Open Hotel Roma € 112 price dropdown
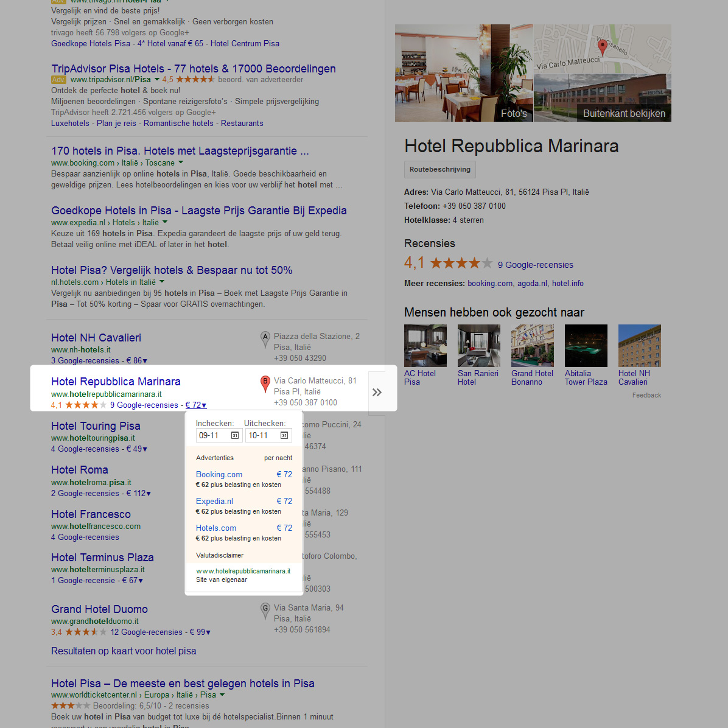 pos(139,493)
